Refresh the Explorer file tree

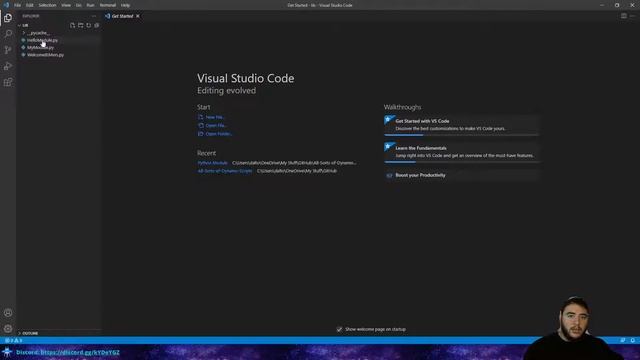click(x=89, y=25)
